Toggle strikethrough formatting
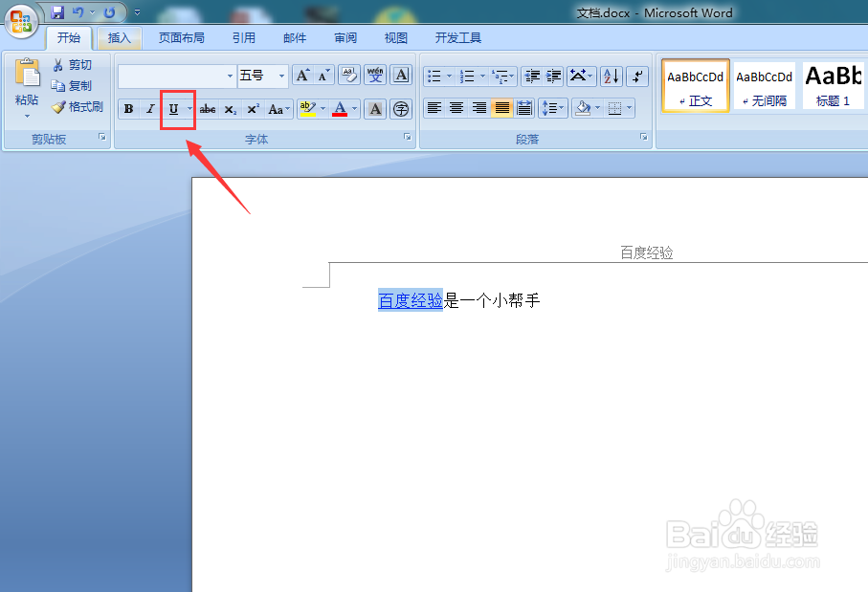This screenshot has height=592, width=868. pyautogui.click(x=208, y=109)
